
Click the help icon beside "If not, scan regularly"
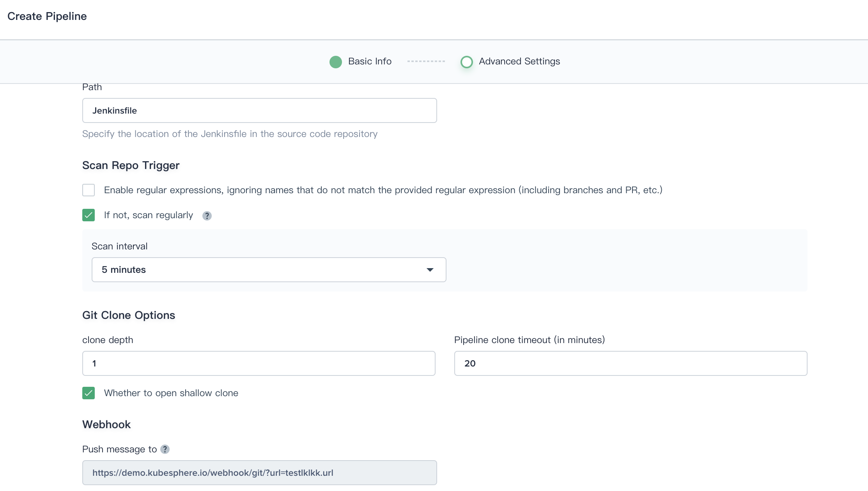click(x=207, y=215)
